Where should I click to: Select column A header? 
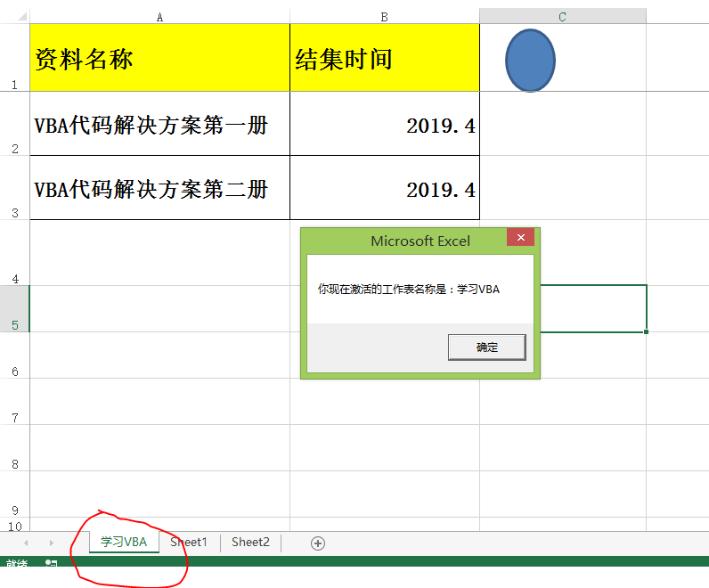pyautogui.click(x=159, y=17)
